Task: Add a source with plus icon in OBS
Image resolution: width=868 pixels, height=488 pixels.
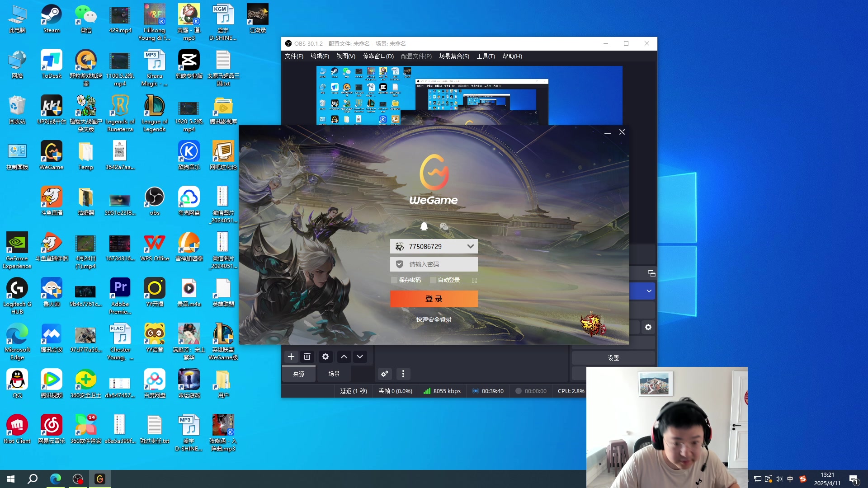Action: tap(291, 357)
